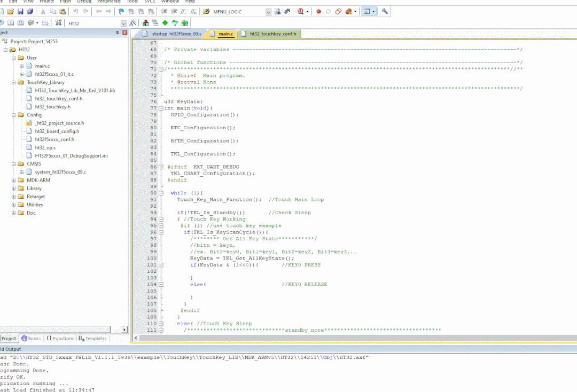Toggle the Project panel auto-hide pin

[x=118, y=33]
